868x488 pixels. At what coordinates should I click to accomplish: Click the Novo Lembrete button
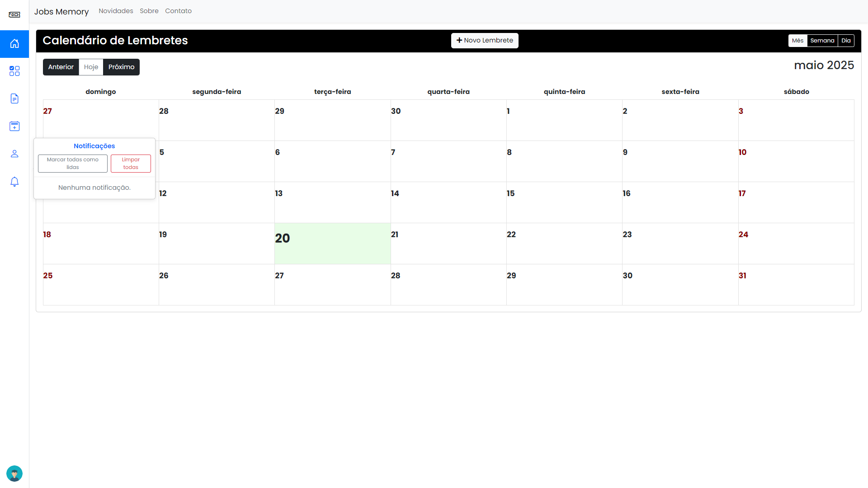tap(485, 41)
